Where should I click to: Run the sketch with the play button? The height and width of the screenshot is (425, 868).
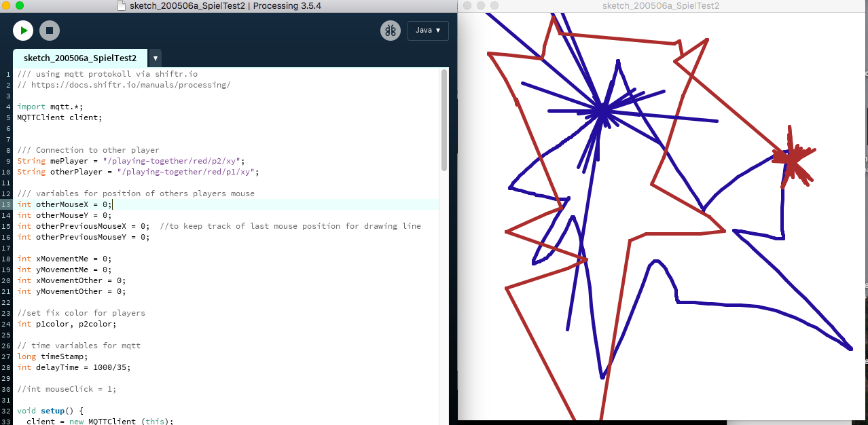(23, 30)
